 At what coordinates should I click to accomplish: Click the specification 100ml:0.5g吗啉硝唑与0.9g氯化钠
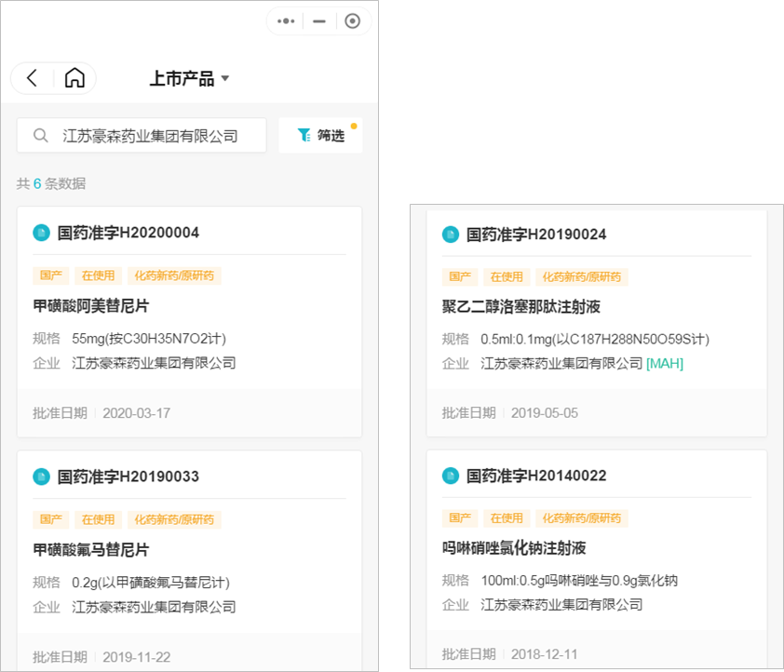(x=579, y=581)
